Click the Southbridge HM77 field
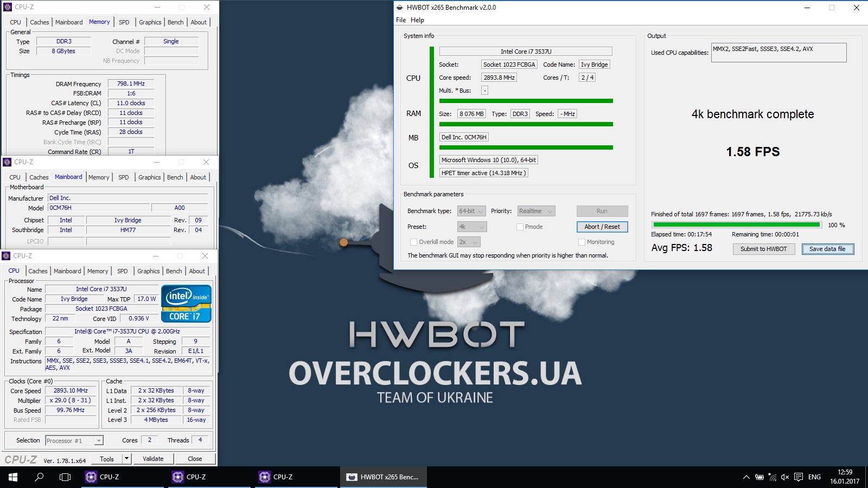 (128, 230)
